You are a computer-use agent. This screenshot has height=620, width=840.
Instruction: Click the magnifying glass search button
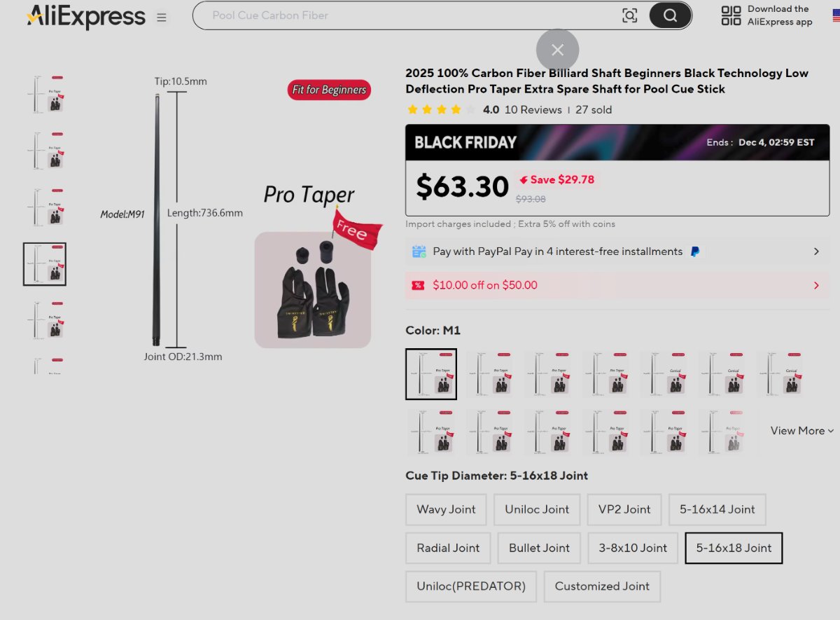click(x=670, y=15)
